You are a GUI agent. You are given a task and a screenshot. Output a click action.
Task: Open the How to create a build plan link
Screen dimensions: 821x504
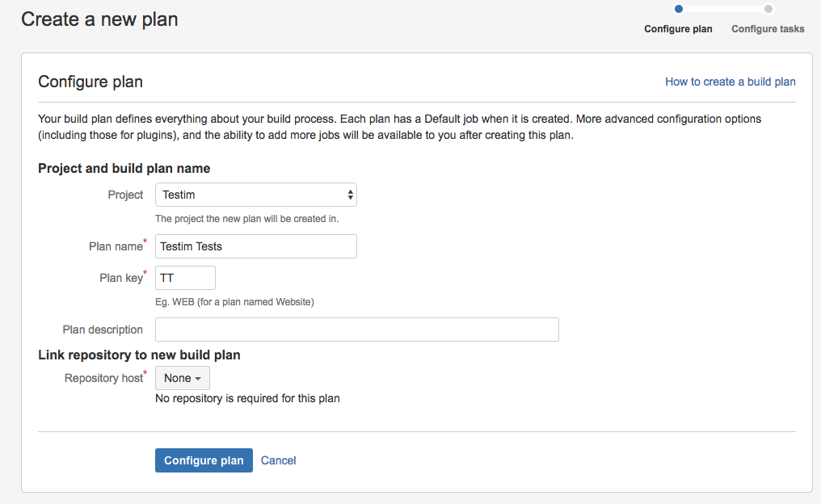730,82
